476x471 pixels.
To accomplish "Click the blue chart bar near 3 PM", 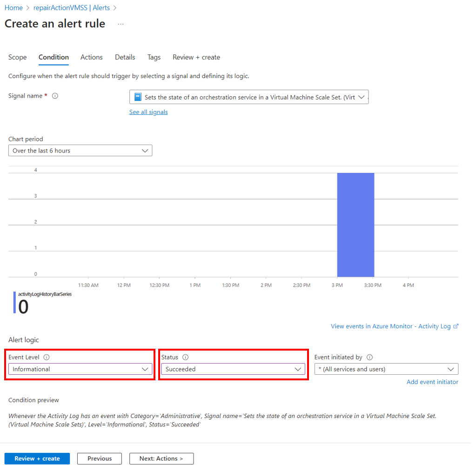I will (355, 225).
